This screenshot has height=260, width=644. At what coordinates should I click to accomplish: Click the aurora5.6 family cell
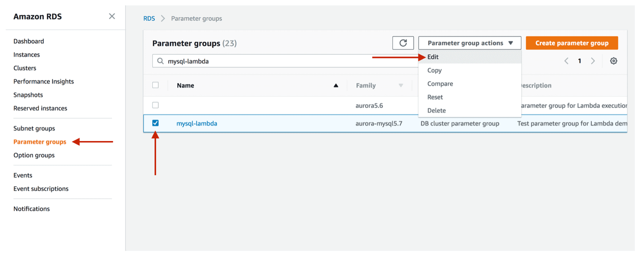point(369,106)
